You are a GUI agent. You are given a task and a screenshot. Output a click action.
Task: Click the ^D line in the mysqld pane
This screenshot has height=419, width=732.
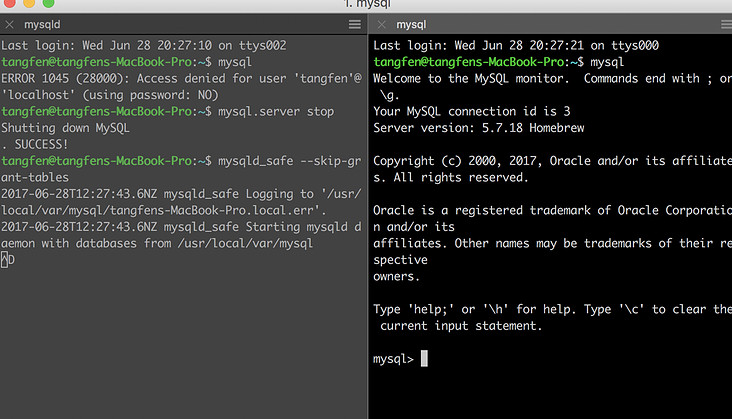click(8, 260)
